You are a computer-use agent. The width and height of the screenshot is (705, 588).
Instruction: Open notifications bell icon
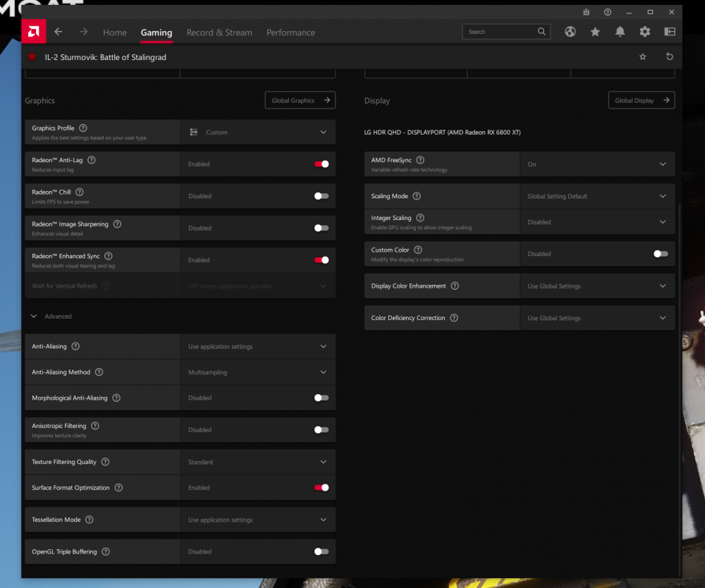click(620, 32)
